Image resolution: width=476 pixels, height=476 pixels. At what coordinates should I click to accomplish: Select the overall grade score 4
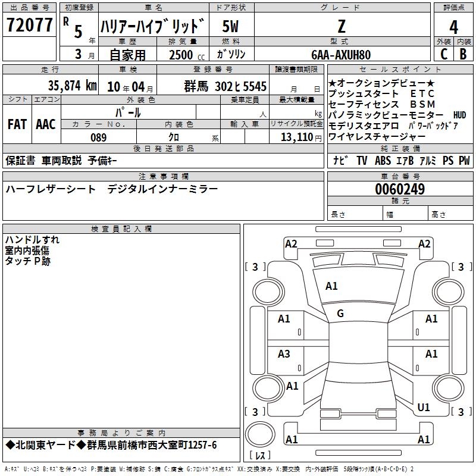click(453, 27)
